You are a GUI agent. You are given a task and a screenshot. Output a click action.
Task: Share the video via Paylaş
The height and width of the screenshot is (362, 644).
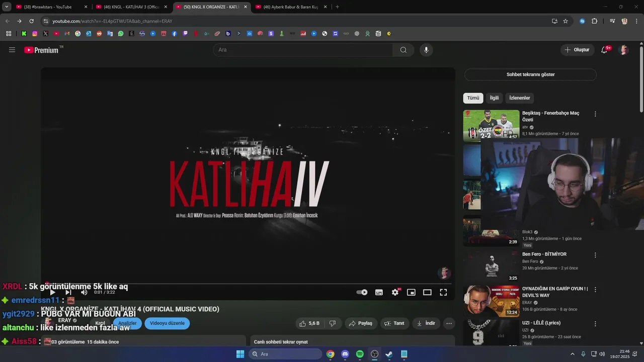(x=360, y=323)
